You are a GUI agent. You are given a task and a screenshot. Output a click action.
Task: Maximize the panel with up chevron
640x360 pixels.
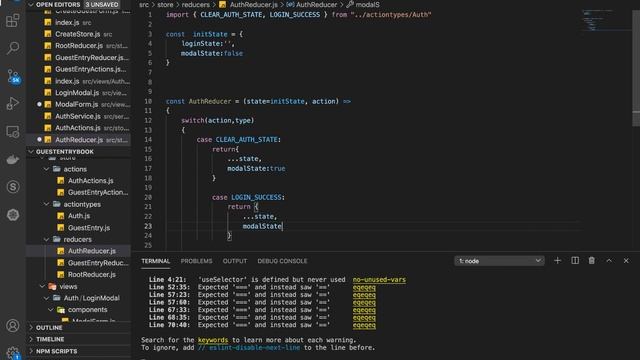[x=609, y=260]
